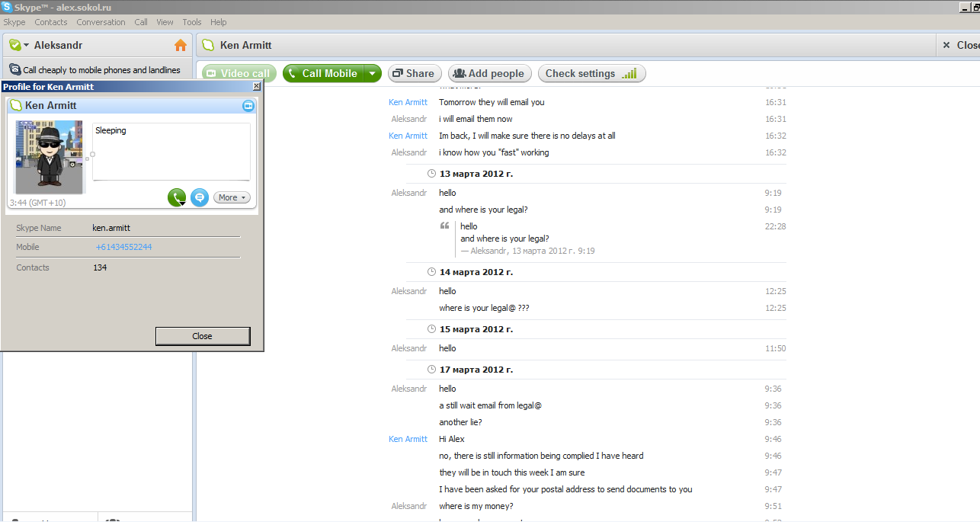
Task: Click message 'another lie?'
Action: (460, 422)
